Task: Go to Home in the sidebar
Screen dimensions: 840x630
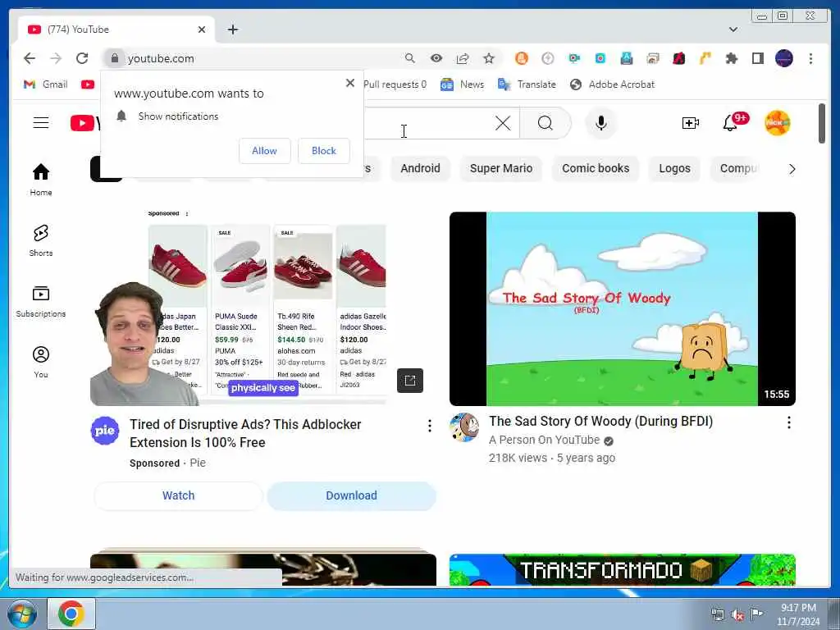Action: [41, 180]
